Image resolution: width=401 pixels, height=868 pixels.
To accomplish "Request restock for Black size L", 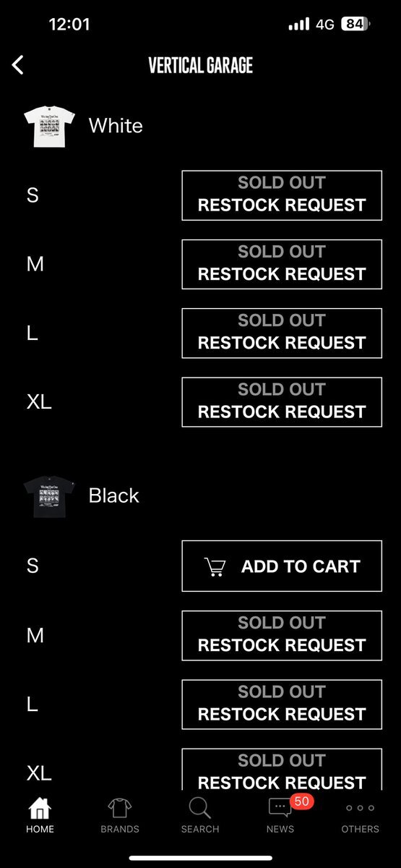I will 282,704.
